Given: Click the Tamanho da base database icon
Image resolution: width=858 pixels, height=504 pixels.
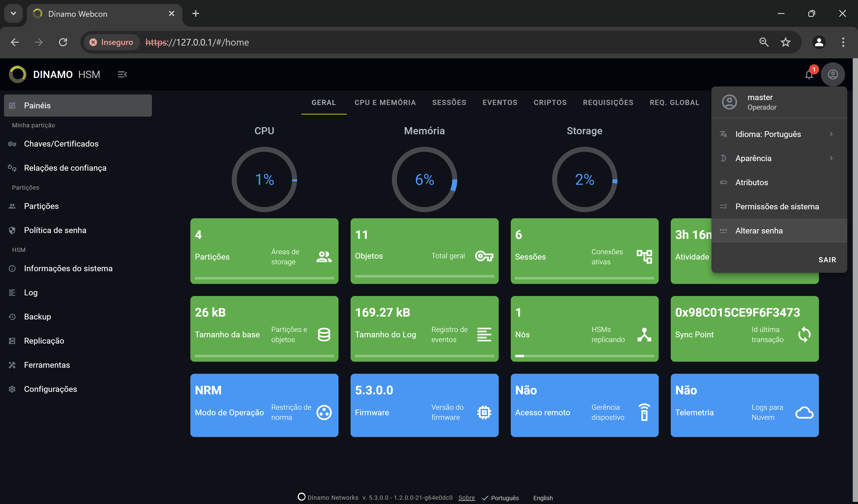Looking at the screenshot, I should pos(324,334).
